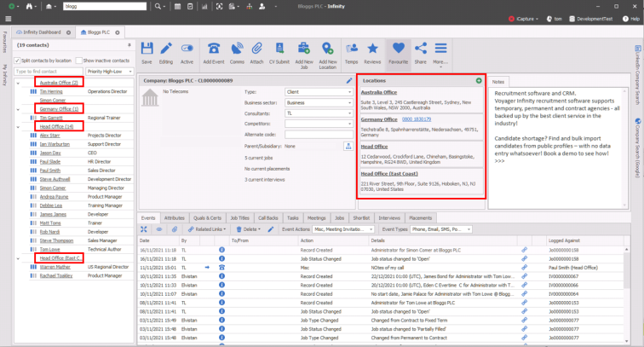Click the Share icon
The image size is (644, 347).
[420, 49]
